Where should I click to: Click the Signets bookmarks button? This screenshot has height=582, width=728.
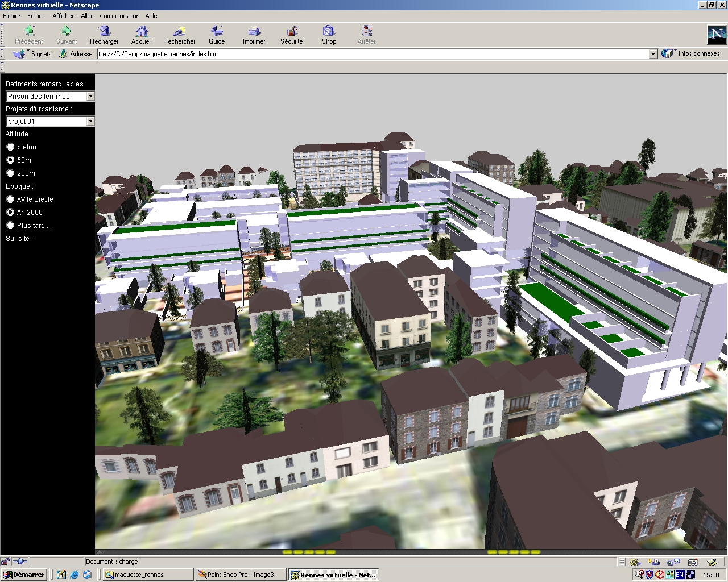click(34, 54)
